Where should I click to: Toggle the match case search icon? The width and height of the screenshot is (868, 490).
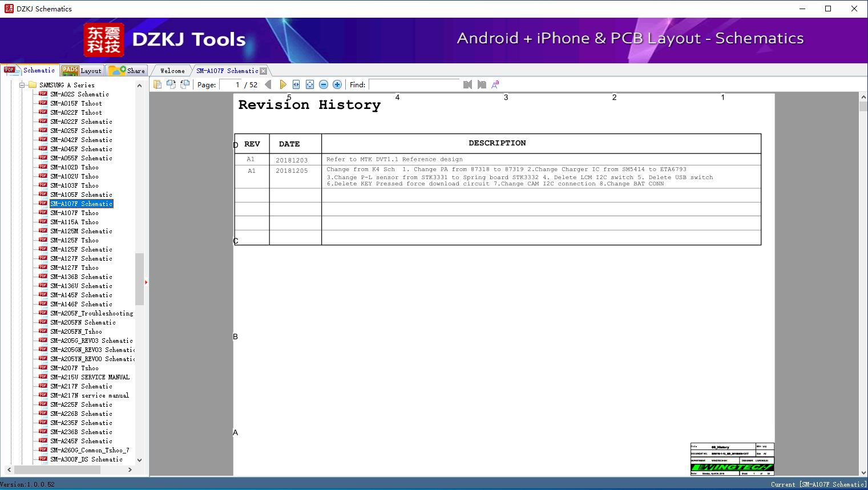(x=495, y=84)
